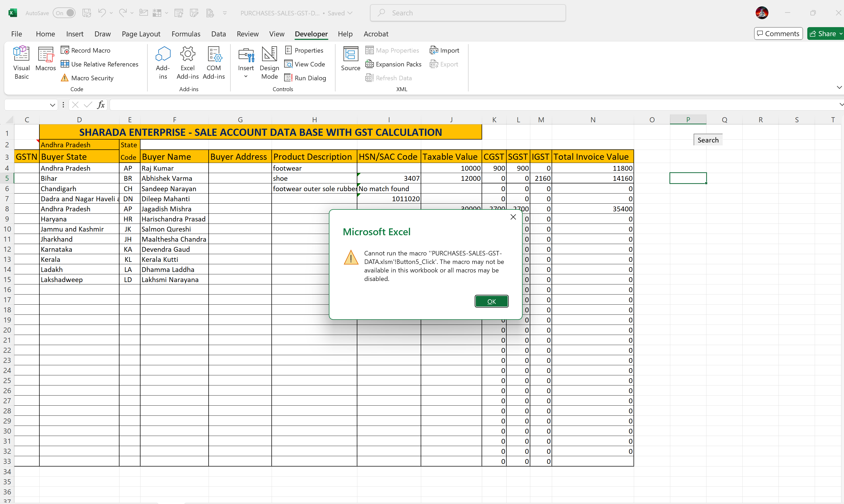
Task: Expand the Undo history dropdown
Action: (x=111, y=13)
